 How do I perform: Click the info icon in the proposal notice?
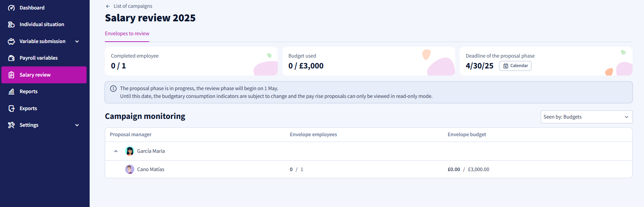pyautogui.click(x=113, y=88)
